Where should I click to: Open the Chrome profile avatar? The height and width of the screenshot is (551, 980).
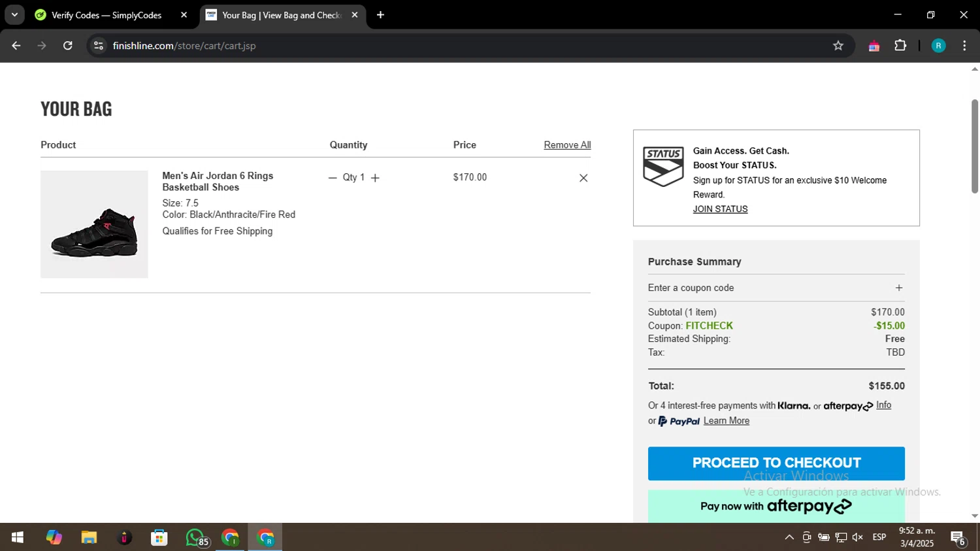click(938, 46)
